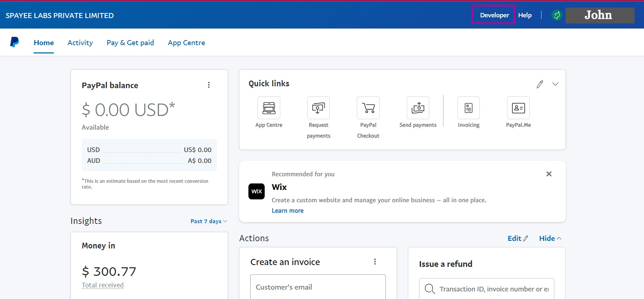Open Create an invoice three-dot menu
The height and width of the screenshot is (299, 644).
tap(375, 262)
